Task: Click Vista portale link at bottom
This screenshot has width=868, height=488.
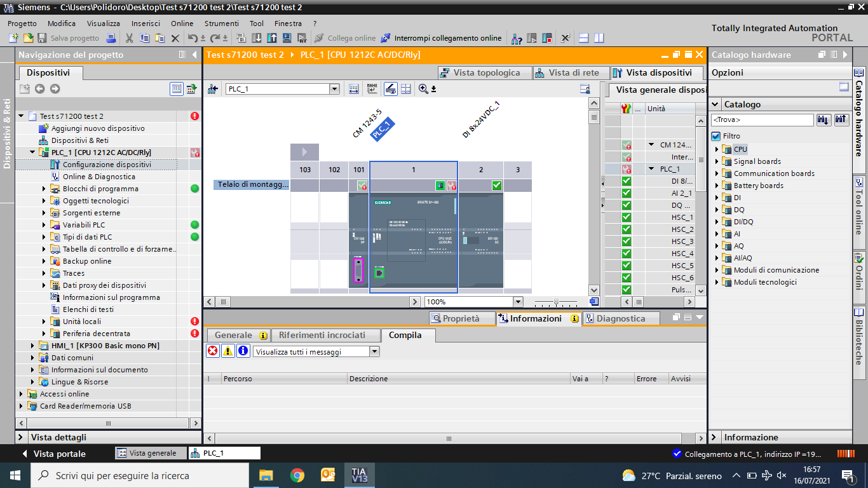Action: [x=53, y=454]
